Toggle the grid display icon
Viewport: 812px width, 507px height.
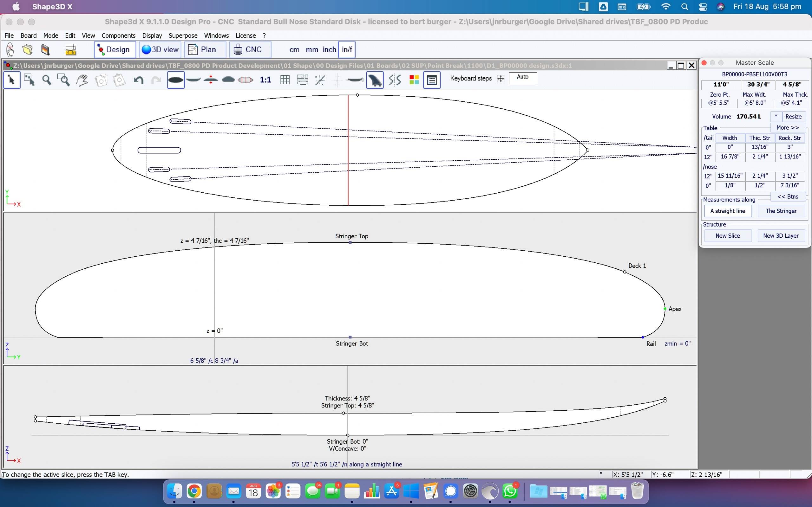click(x=285, y=80)
